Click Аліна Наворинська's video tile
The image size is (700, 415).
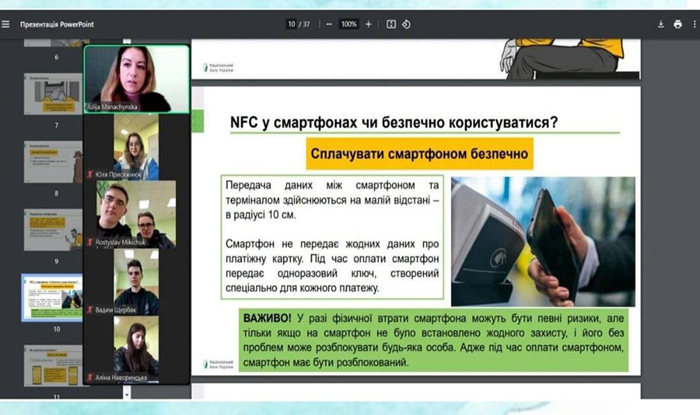137,349
